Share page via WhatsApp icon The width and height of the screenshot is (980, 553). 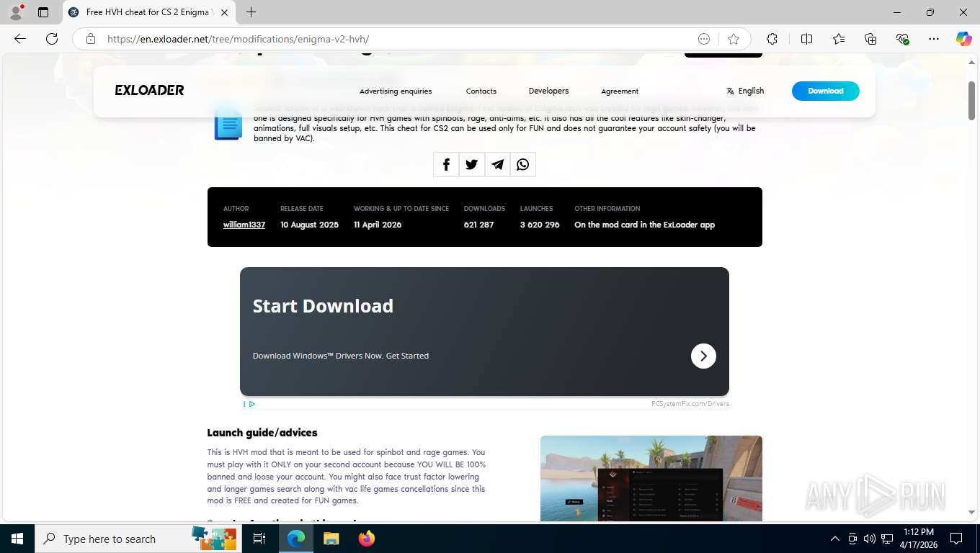pos(523,164)
